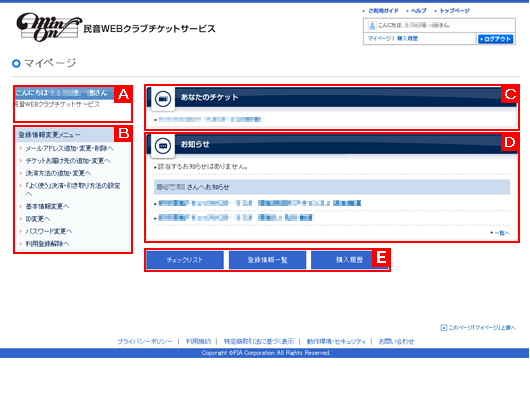Open 特定商取引法に基づく表示 link

tap(259, 341)
